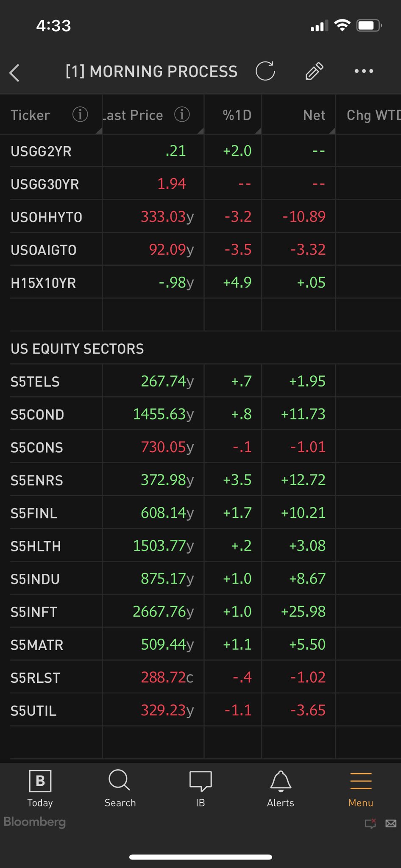Screen dimensions: 401x868
Task: Open the IB chat tab
Action: [x=200, y=789]
